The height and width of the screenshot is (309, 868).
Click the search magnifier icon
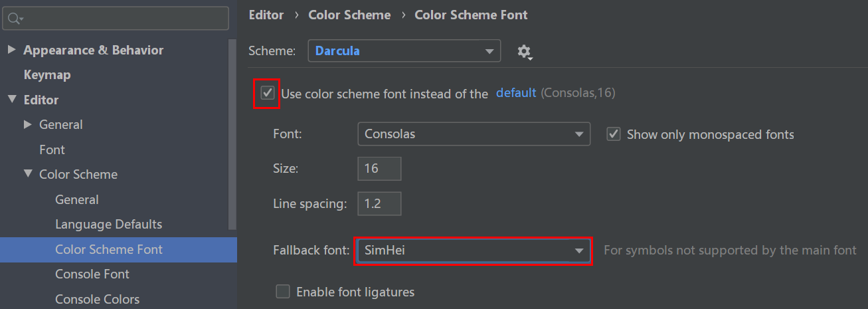15,19
